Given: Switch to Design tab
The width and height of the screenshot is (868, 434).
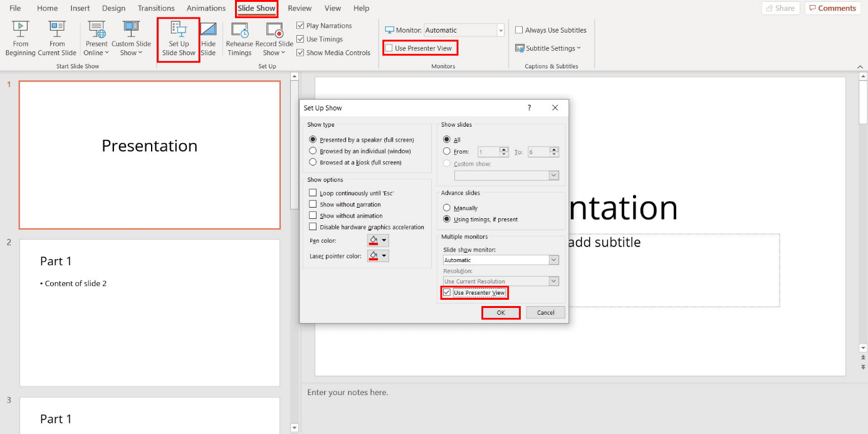Looking at the screenshot, I should pos(113,8).
